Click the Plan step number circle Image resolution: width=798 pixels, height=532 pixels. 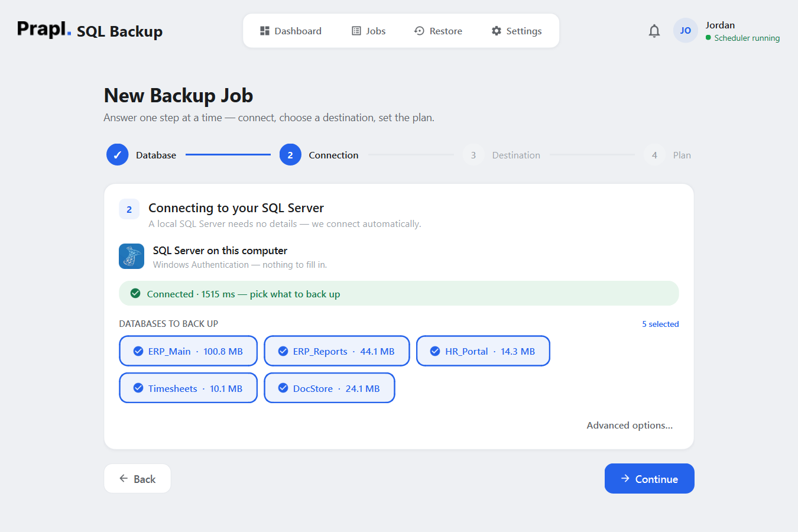click(x=654, y=155)
